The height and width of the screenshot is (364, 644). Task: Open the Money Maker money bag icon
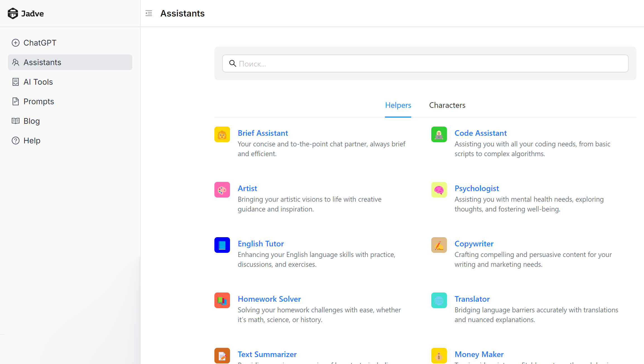point(439,355)
